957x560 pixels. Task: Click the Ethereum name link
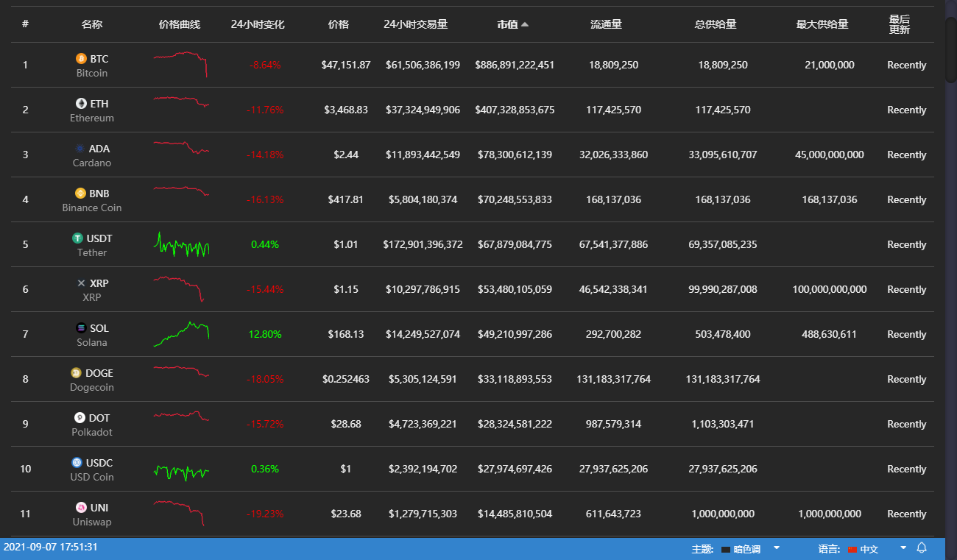[x=92, y=118]
